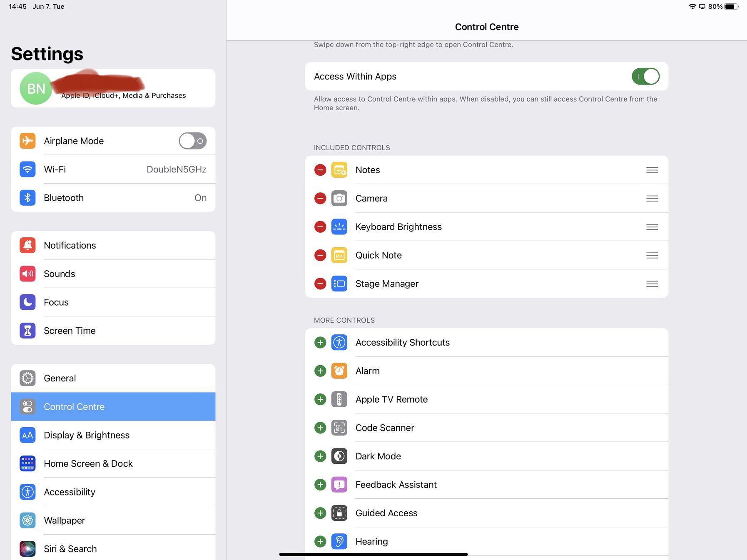Screen dimensions: 747x560
Task: Remove Notes from included controls
Action: click(x=320, y=170)
